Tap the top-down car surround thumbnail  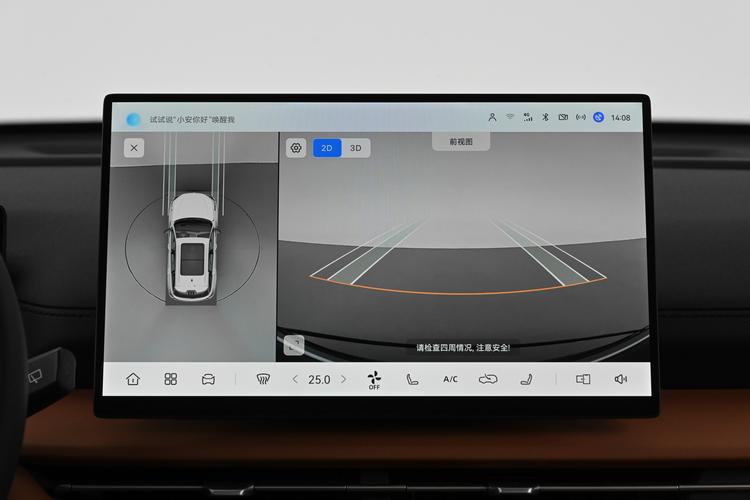point(192,246)
